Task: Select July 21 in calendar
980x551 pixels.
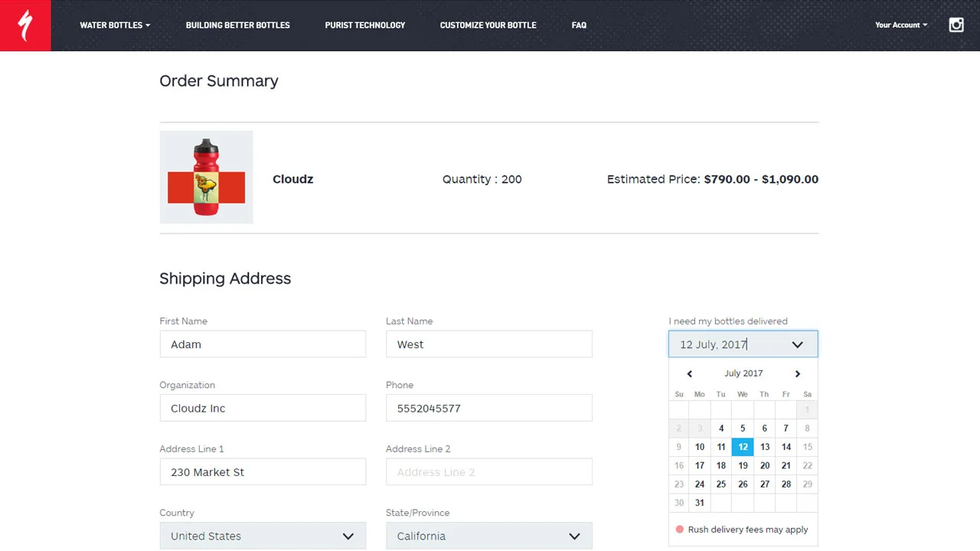Action: pos(786,465)
